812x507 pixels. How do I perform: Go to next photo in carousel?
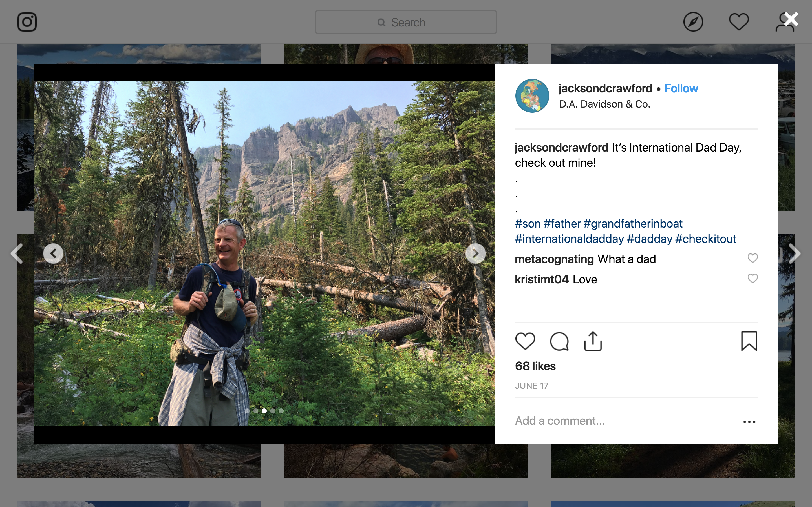(x=475, y=253)
